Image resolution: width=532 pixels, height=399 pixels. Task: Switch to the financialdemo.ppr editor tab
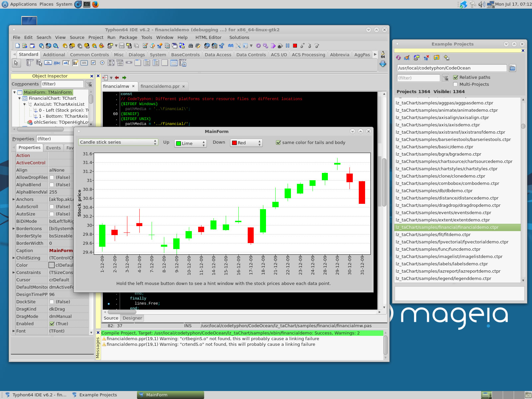pos(160,86)
